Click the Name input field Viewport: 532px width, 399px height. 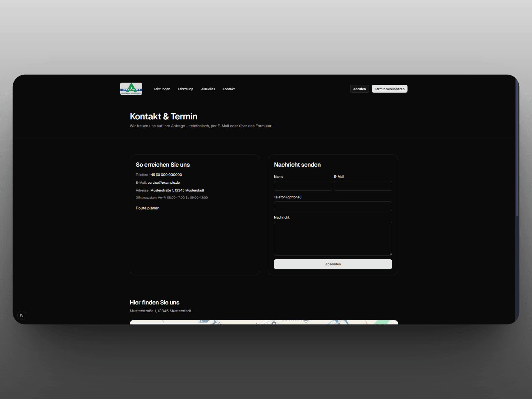coord(303,186)
